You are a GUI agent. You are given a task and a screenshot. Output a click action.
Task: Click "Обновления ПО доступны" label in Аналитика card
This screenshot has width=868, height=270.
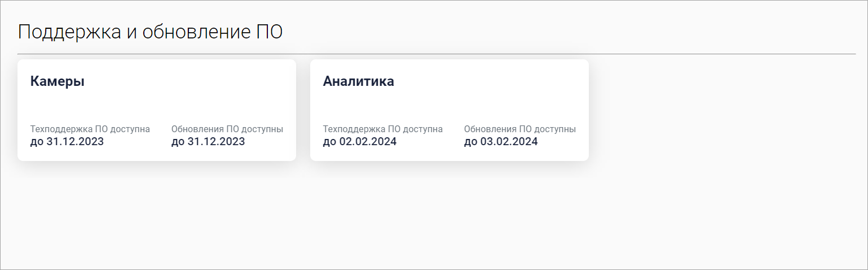pos(520,129)
